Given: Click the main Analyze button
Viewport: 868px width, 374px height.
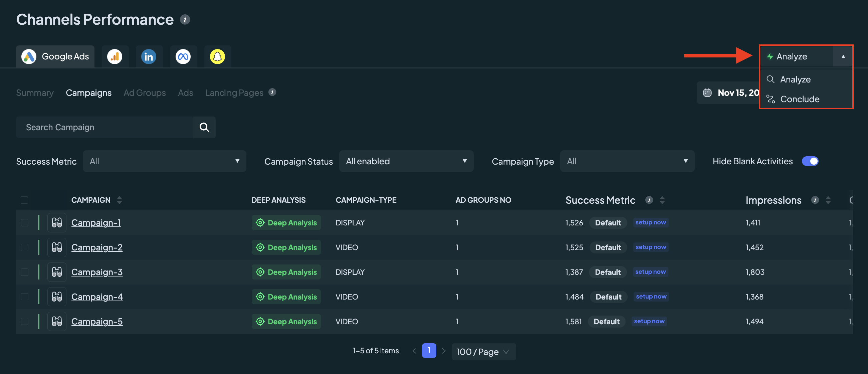Looking at the screenshot, I should [x=797, y=57].
